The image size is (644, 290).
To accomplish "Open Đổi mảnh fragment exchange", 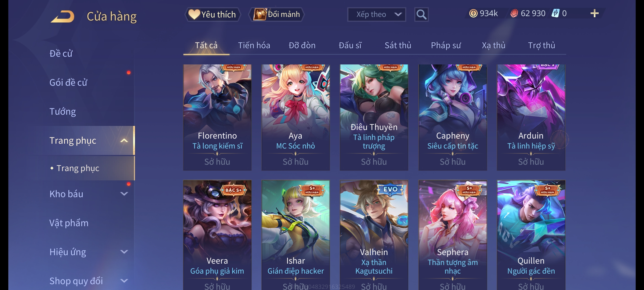I will (277, 15).
